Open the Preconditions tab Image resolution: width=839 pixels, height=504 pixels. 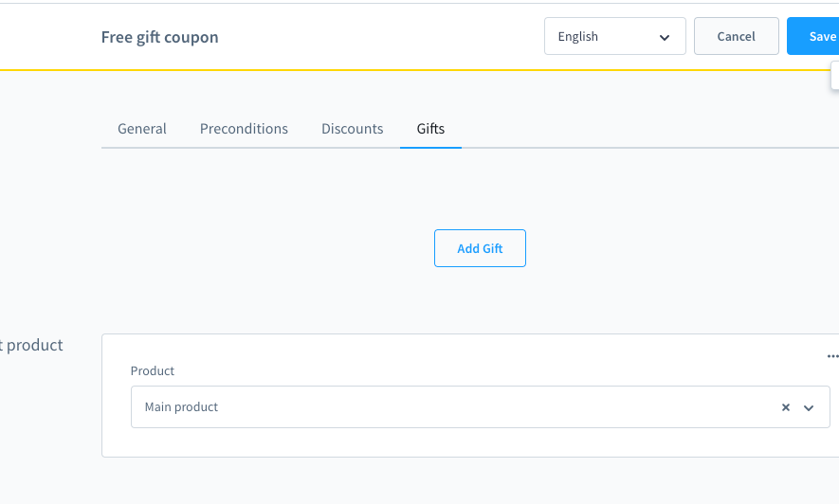pos(244,129)
